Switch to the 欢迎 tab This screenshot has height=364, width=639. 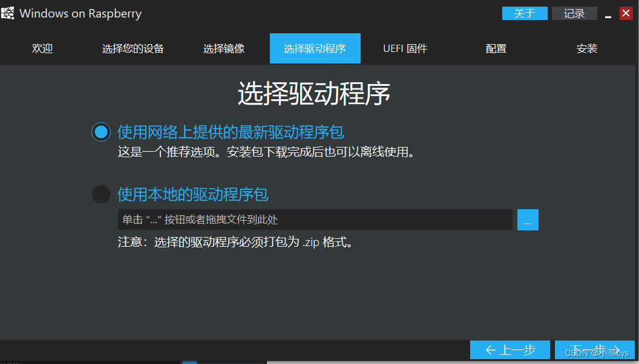[x=42, y=48]
